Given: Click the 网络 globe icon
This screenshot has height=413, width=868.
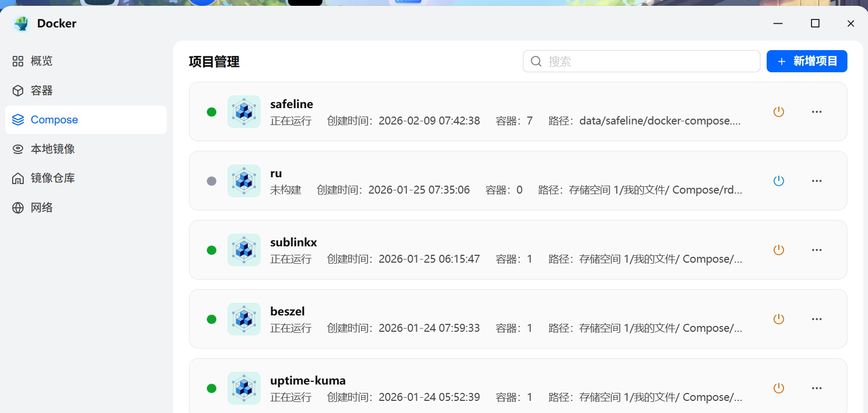Looking at the screenshot, I should coord(18,208).
